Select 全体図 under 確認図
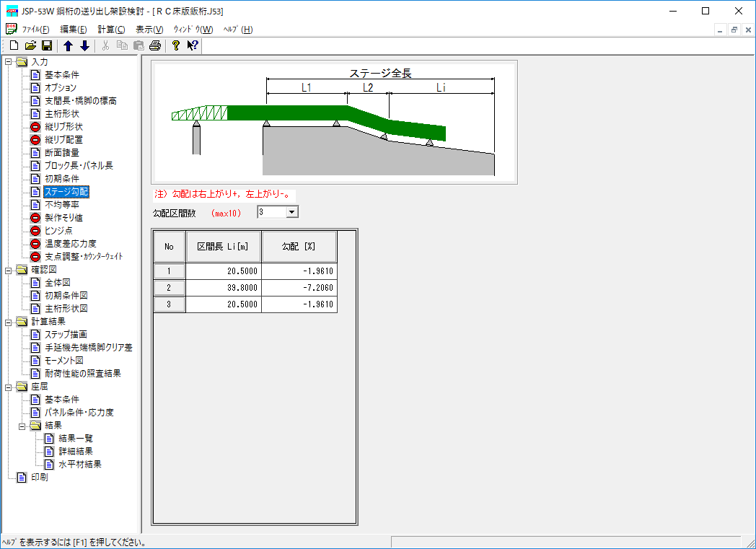Screen dimensions: 756x549 click(x=57, y=283)
